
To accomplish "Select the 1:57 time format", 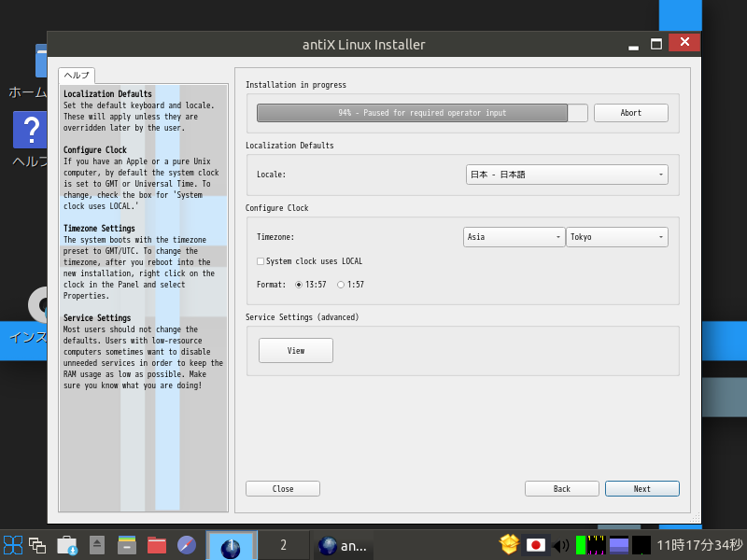I will (341, 285).
